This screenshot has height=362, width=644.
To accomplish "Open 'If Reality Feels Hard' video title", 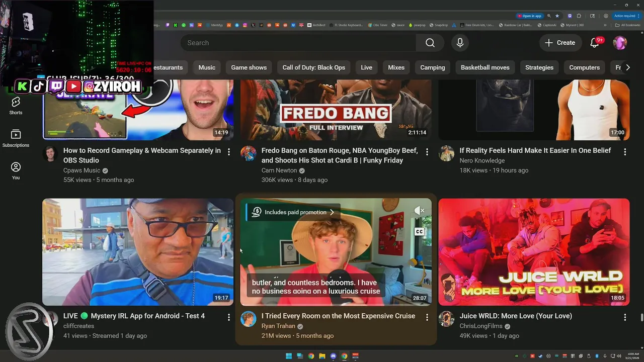I will coord(535,150).
